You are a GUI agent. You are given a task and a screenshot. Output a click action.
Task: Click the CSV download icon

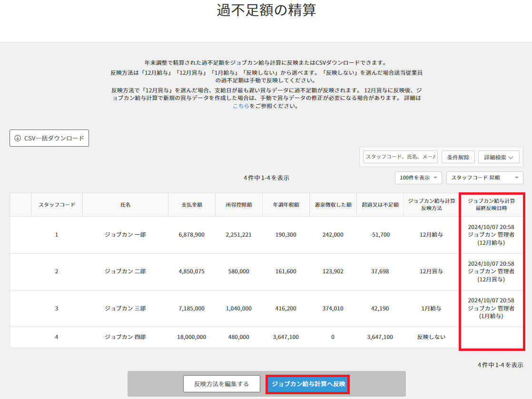(18, 139)
